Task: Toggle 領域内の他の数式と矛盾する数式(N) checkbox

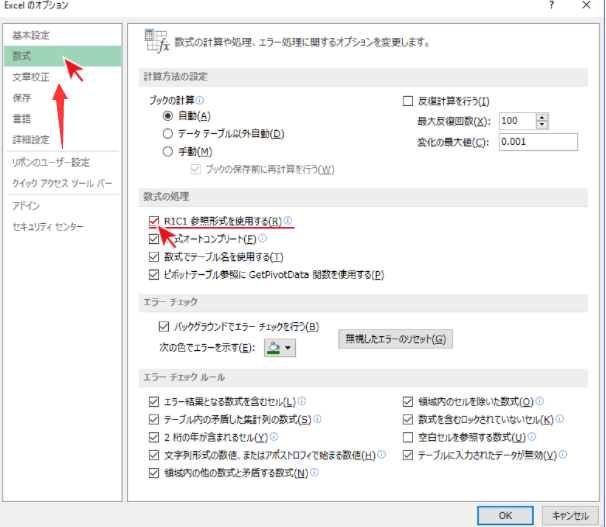Action: tap(154, 473)
